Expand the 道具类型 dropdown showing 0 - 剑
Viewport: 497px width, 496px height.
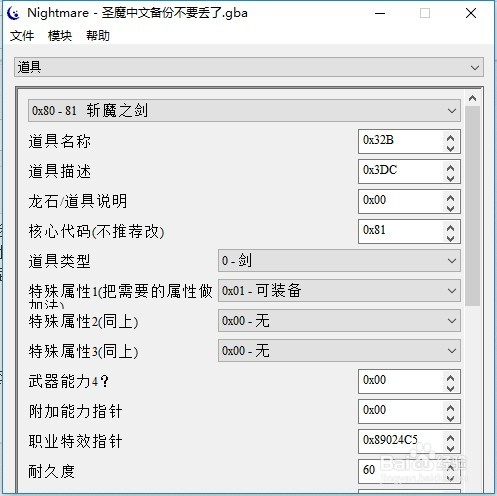pyautogui.click(x=339, y=260)
